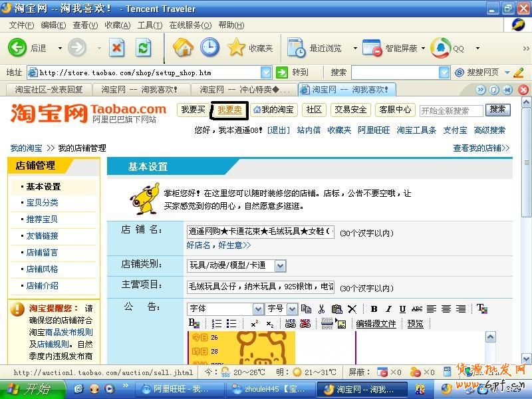The width and height of the screenshot is (532, 399).
Task: Open the 收藏夹 star icon in toolbar
Action: pyautogui.click(x=236, y=47)
